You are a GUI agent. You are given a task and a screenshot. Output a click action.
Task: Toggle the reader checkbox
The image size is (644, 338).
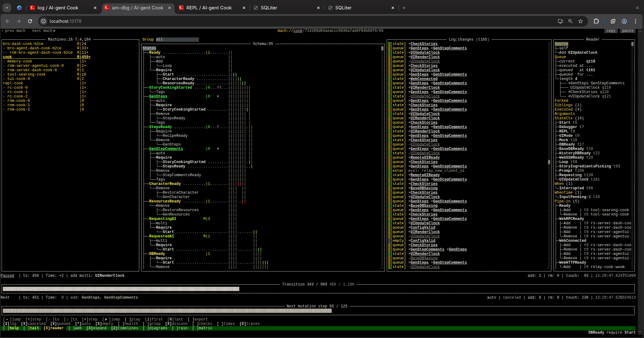(53, 328)
